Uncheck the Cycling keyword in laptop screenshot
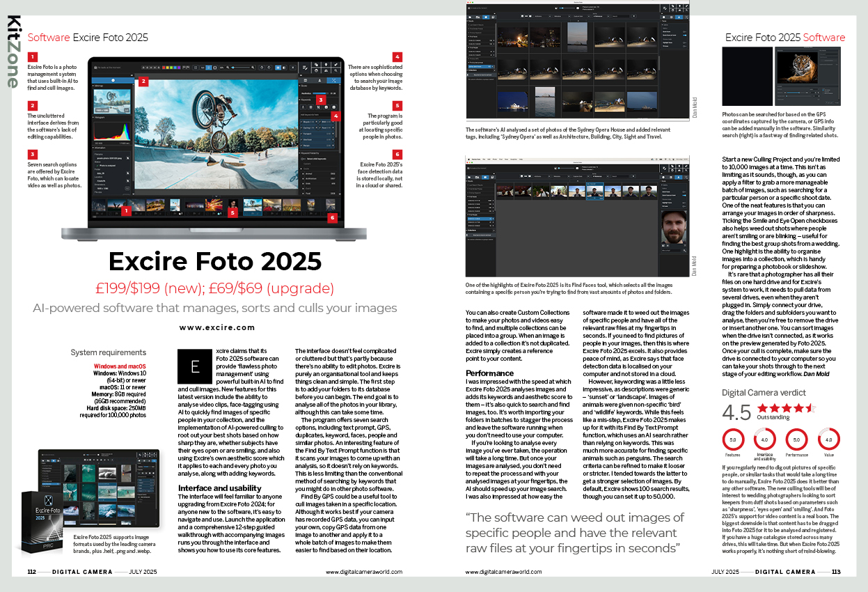The image size is (868, 592). coord(301,127)
